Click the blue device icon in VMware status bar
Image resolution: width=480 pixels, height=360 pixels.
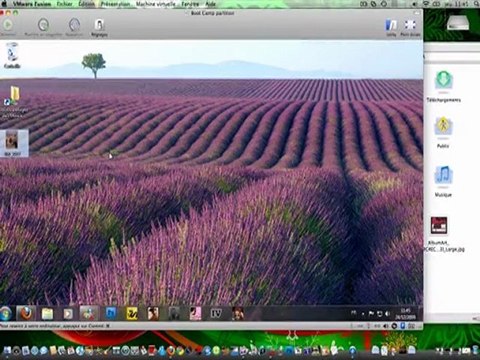(403, 326)
